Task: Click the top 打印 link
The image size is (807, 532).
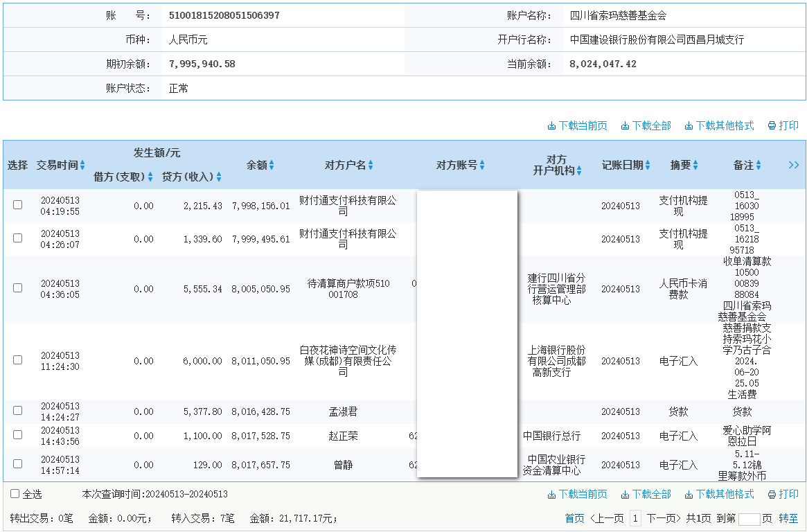Action: [788, 125]
